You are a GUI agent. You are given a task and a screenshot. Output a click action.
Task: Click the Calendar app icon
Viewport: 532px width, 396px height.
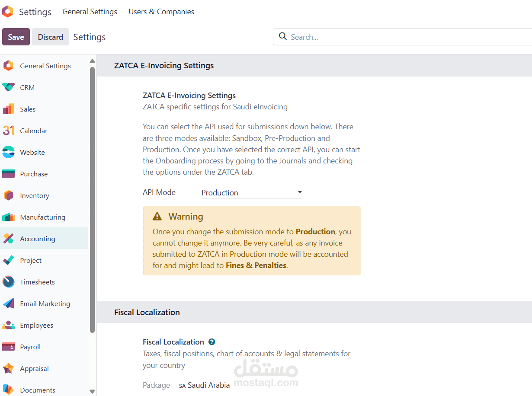pos(8,131)
